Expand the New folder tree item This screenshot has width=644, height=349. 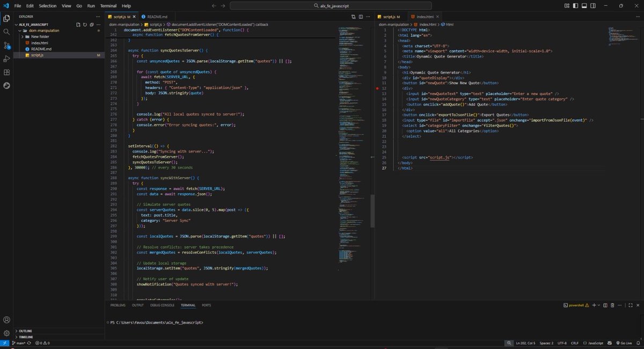tap(23, 37)
